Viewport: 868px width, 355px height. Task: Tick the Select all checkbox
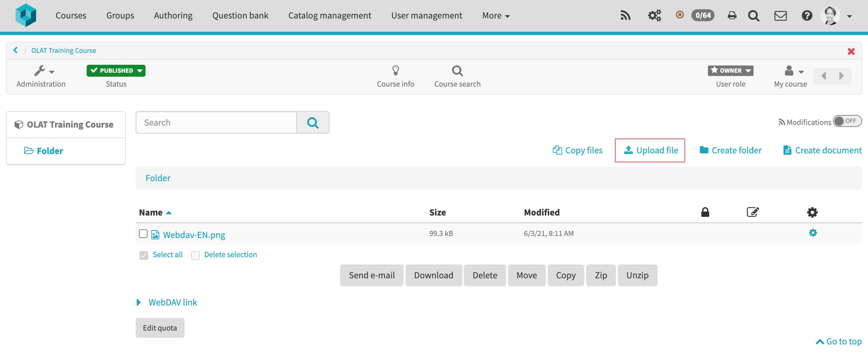tap(144, 255)
